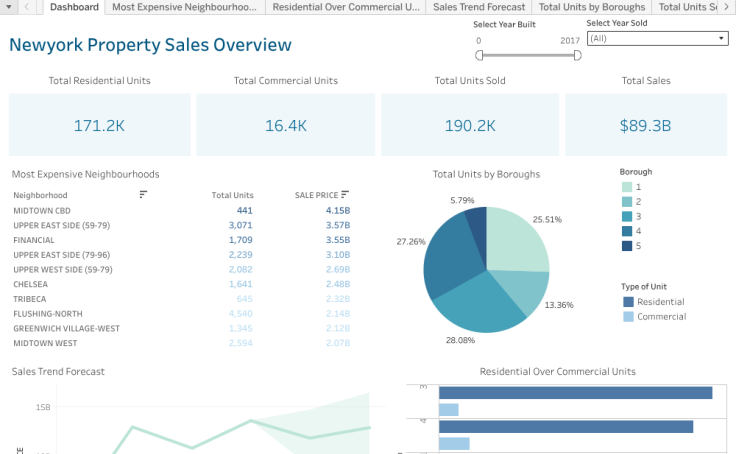
Task: Open the Most Expensive Neighbourhoods tab
Action: (185, 7)
